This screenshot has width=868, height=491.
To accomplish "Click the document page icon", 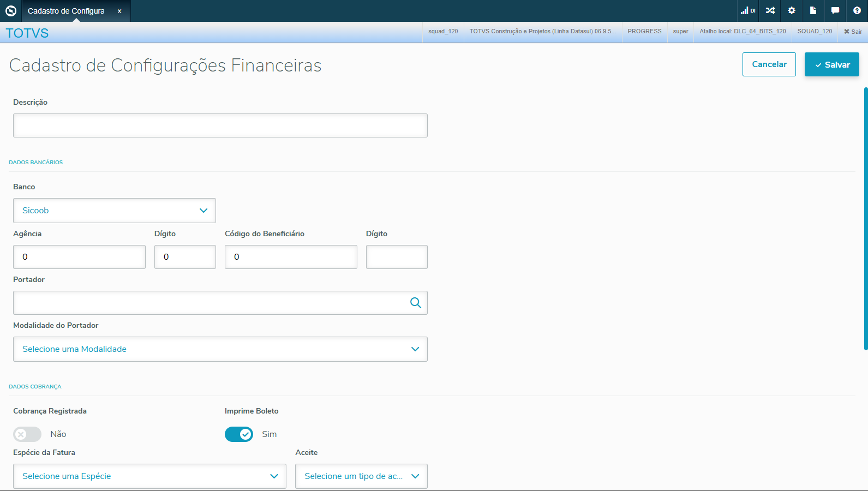I will [x=813, y=10].
